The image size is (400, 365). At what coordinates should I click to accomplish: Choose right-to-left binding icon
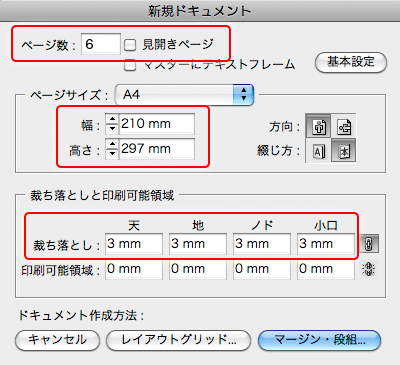pyautogui.click(x=344, y=151)
